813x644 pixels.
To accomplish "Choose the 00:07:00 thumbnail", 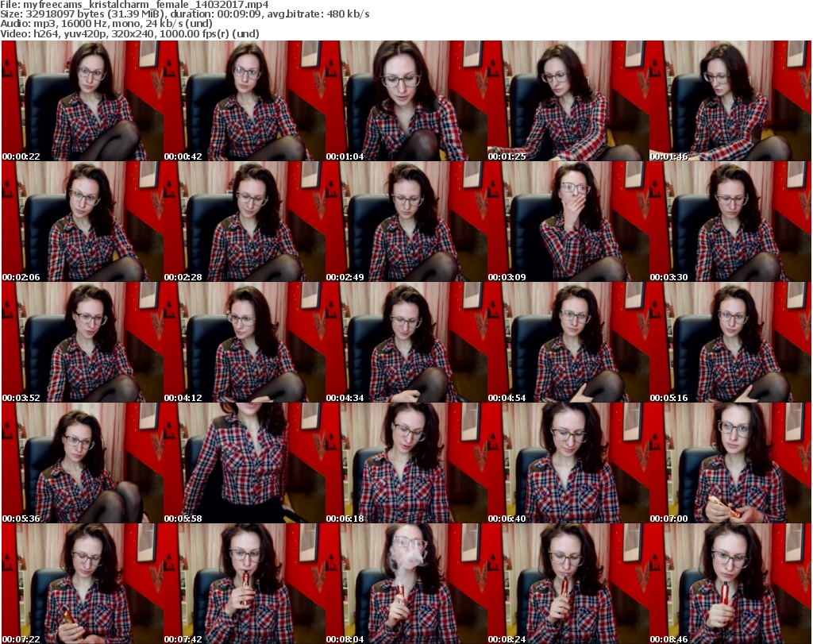I will pyautogui.click(x=730, y=463).
